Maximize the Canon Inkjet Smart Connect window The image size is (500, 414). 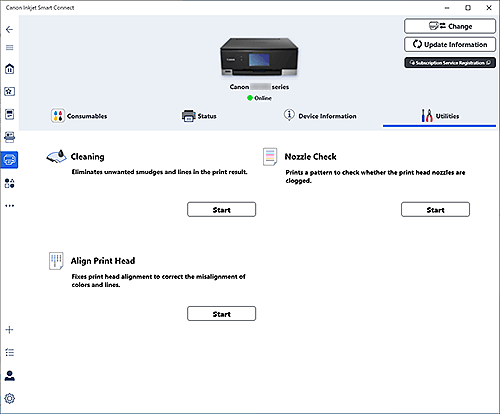(468, 8)
